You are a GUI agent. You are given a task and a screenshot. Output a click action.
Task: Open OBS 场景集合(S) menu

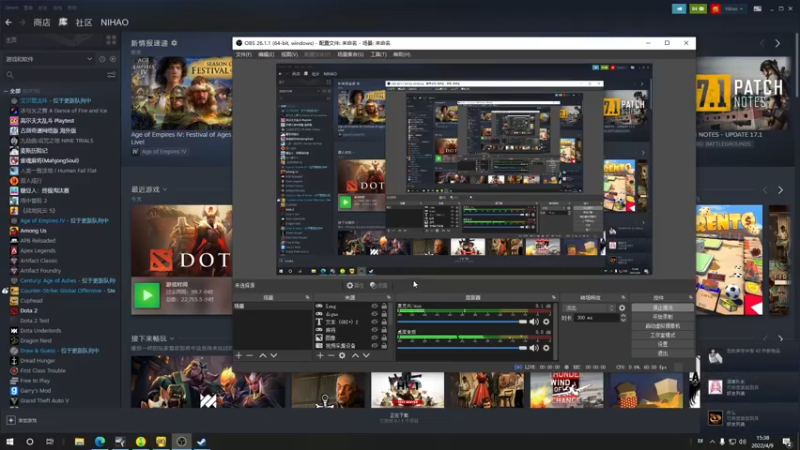pos(351,55)
